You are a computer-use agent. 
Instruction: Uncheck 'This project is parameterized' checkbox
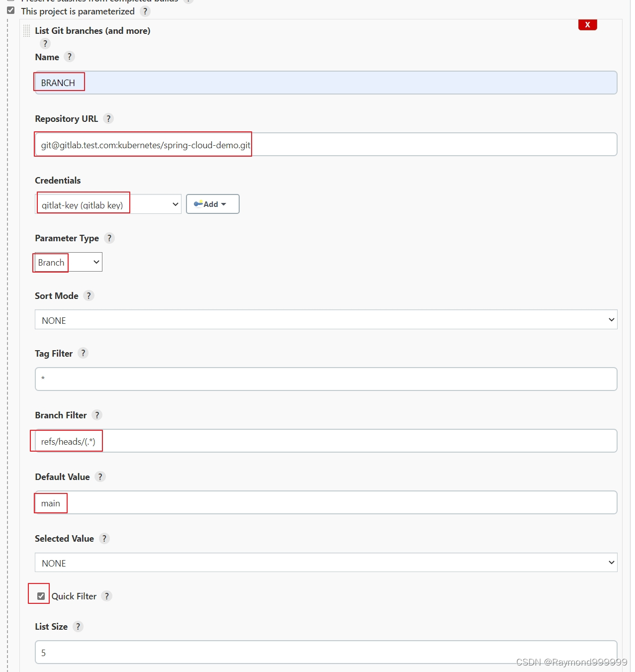pyautogui.click(x=10, y=10)
